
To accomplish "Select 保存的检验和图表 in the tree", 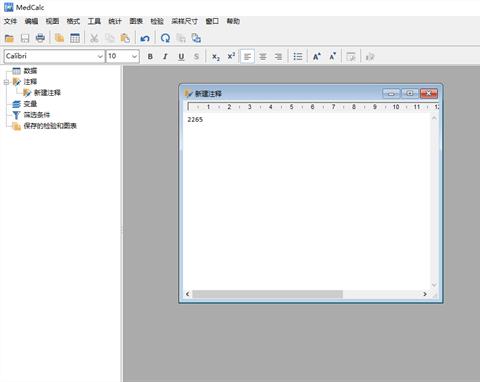I will pos(50,126).
